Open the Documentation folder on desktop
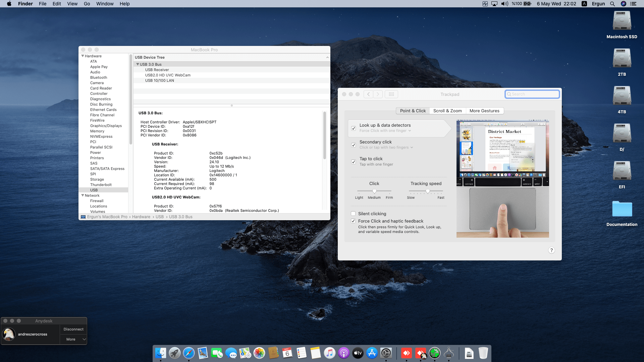This screenshot has height=362, width=644. [622, 209]
